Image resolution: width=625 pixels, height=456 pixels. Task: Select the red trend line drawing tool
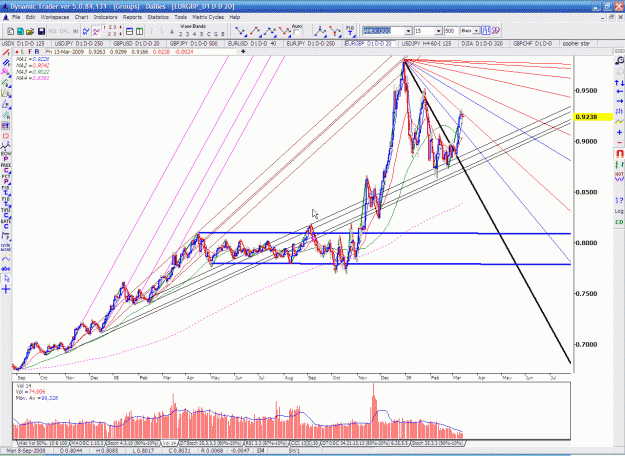pyautogui.click(x=6, y=53)
